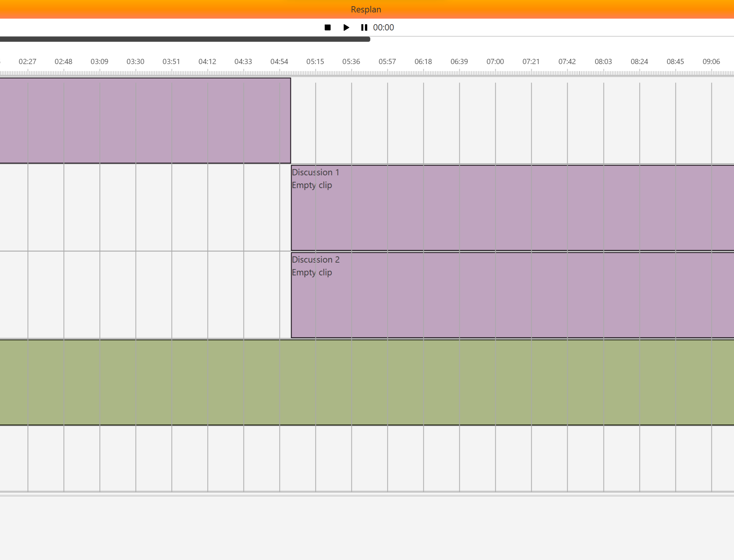Click Empty clip text under Discussion 1

click(x=312, y=185)
